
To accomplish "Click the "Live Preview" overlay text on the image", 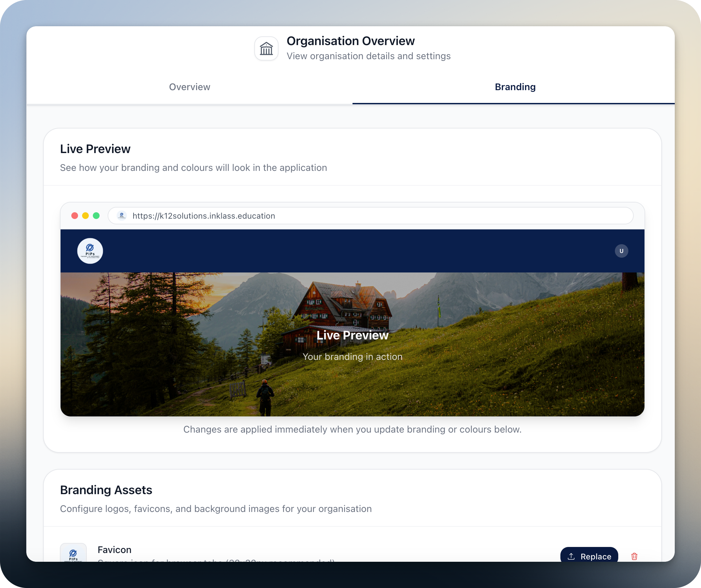I will tap(352, 335).
